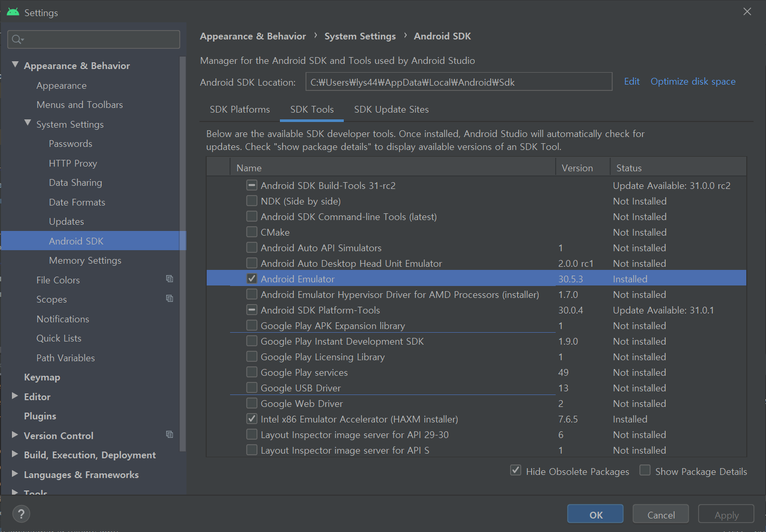This screenshot has width=766, height=532.
Task: Click the Name column header
Action: coord(393,168)
